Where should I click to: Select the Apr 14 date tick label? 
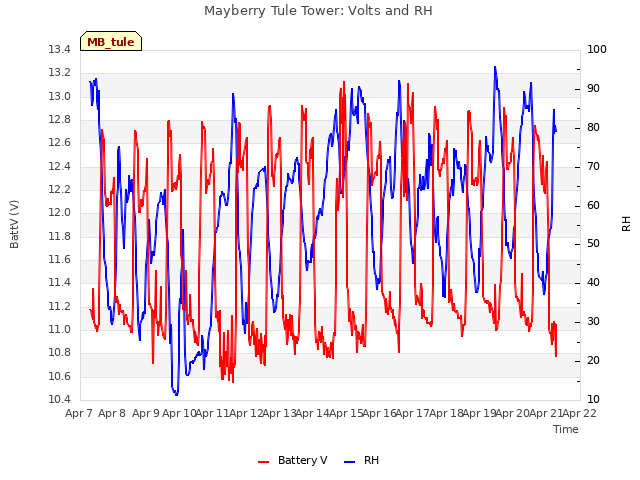coord(313,413)
